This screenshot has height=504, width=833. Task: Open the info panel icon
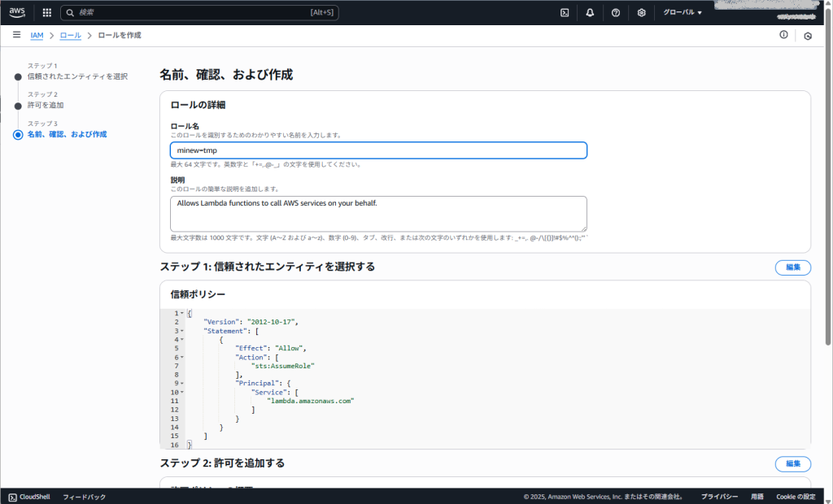(783, 35)
